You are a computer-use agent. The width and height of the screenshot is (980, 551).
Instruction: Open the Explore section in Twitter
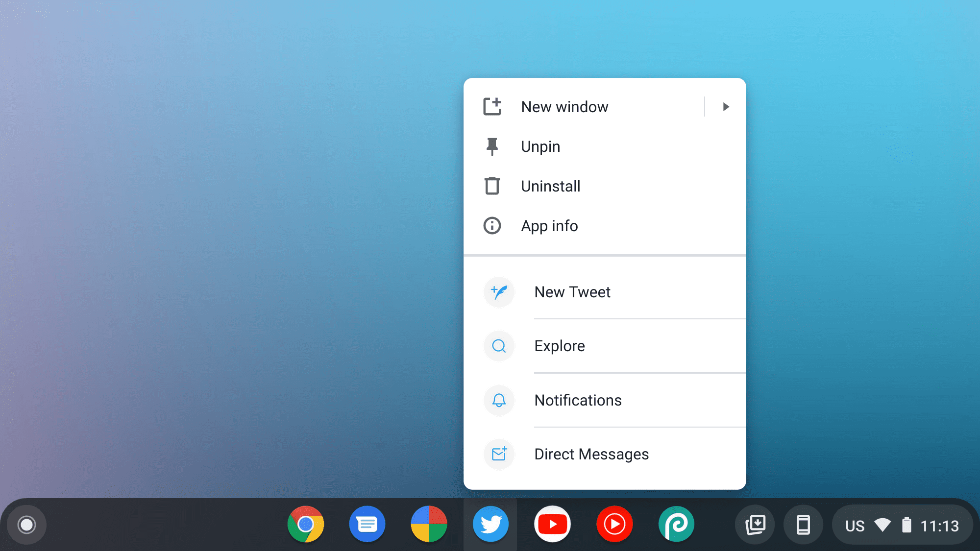[x=559, y=346]
